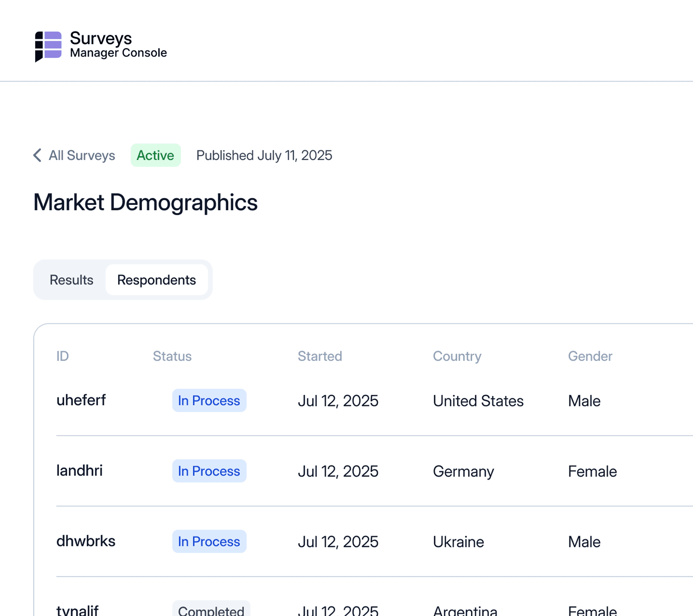693x616 pixels.
Task: Click In Process badge for landhri
Action: pos(209,471)
